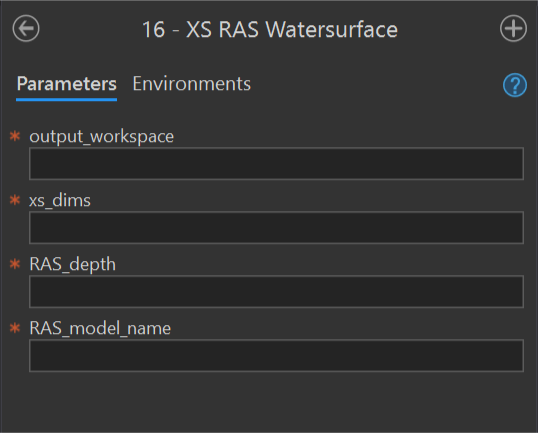Click the required asterisk next to xs_dims
The height and width of the screenshot is (433, 538).
tap(15, 200)
